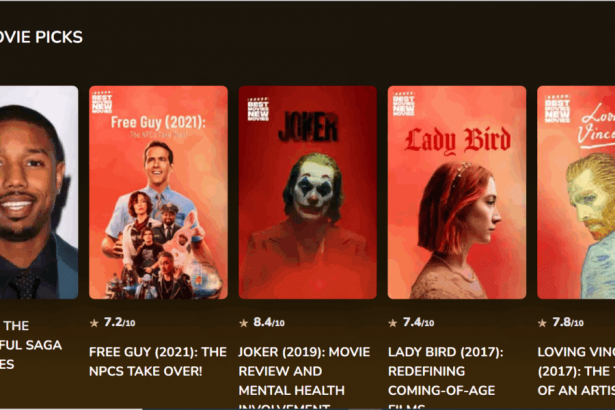Open the Free Guy movie poster
The image size is (615, 410).
(158, 192)
